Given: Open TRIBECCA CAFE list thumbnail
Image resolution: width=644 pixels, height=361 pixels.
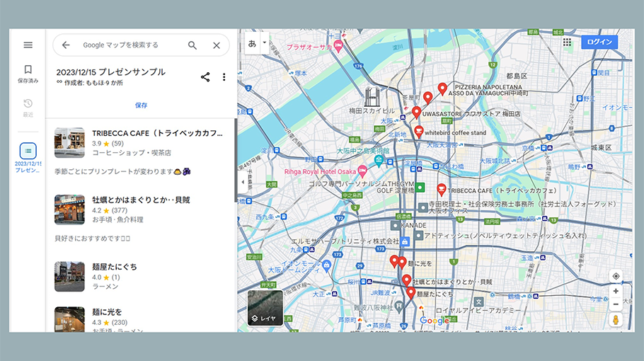Looking at the screenshot, I should pyautogui.click(x=69, y=142).
